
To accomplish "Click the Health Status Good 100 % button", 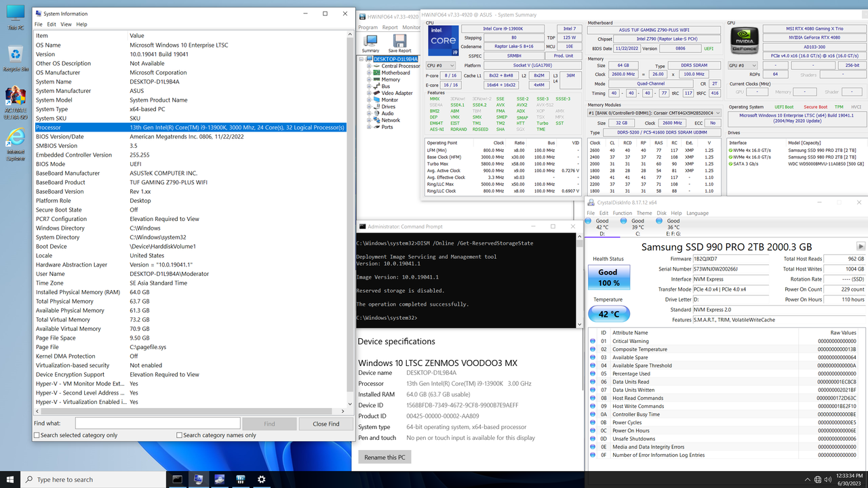I will click(x=608, y=277).
